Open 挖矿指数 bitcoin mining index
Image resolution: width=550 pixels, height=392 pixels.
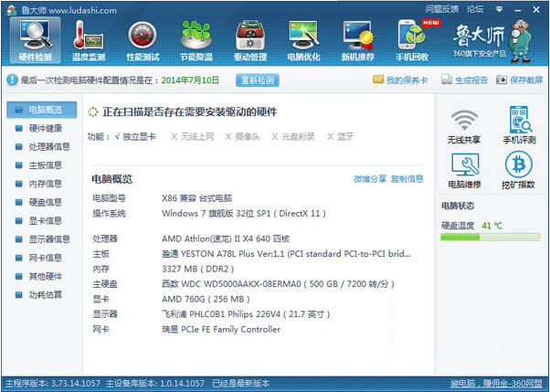pyautogui.click(x=518, y=170)
